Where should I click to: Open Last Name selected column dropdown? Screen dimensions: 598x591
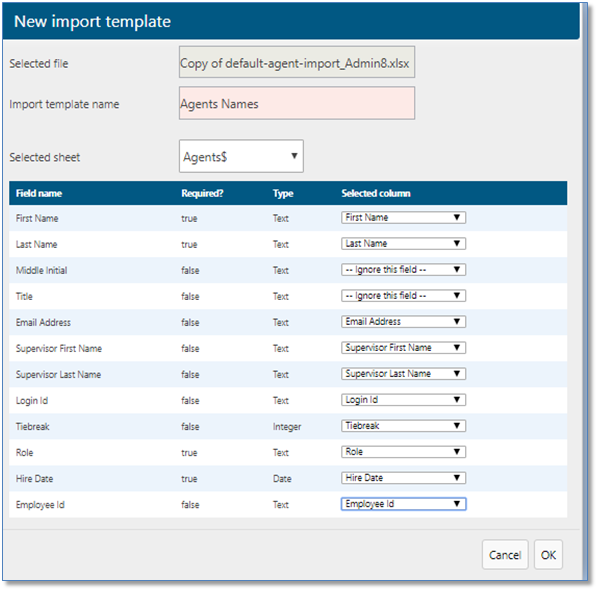403,244
